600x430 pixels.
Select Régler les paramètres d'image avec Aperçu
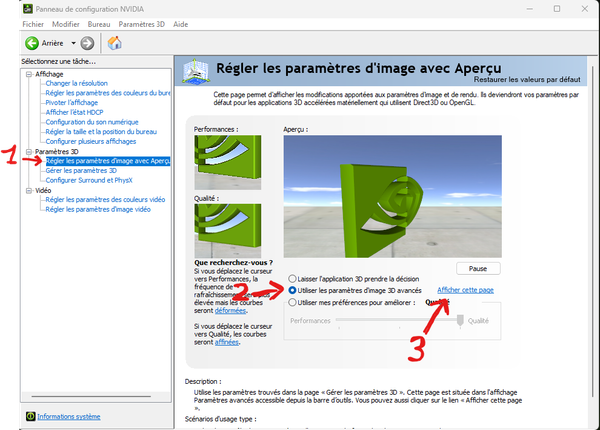pyautogui.click(x=108, y=161)
